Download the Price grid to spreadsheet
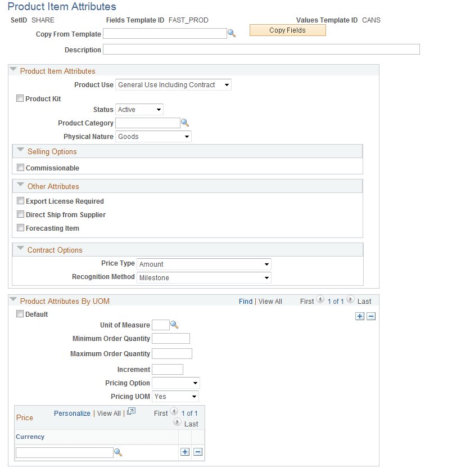Screen dimensions: 470x476 [x=131, y=412]
